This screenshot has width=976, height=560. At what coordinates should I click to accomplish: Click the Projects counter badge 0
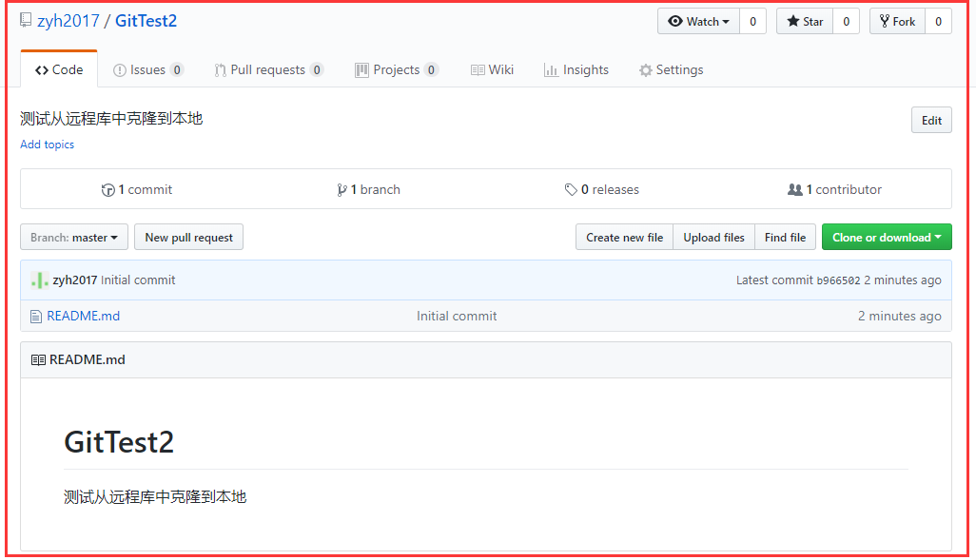pos(431,69)
